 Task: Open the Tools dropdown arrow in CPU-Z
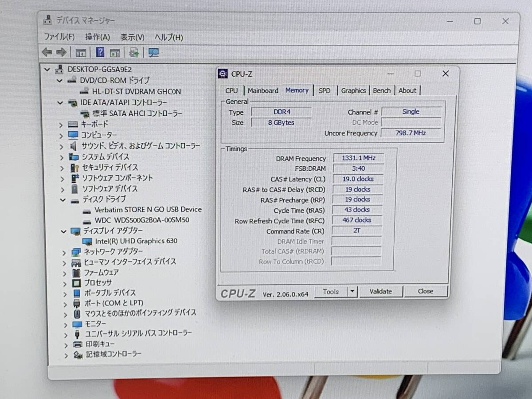[352, 291]
